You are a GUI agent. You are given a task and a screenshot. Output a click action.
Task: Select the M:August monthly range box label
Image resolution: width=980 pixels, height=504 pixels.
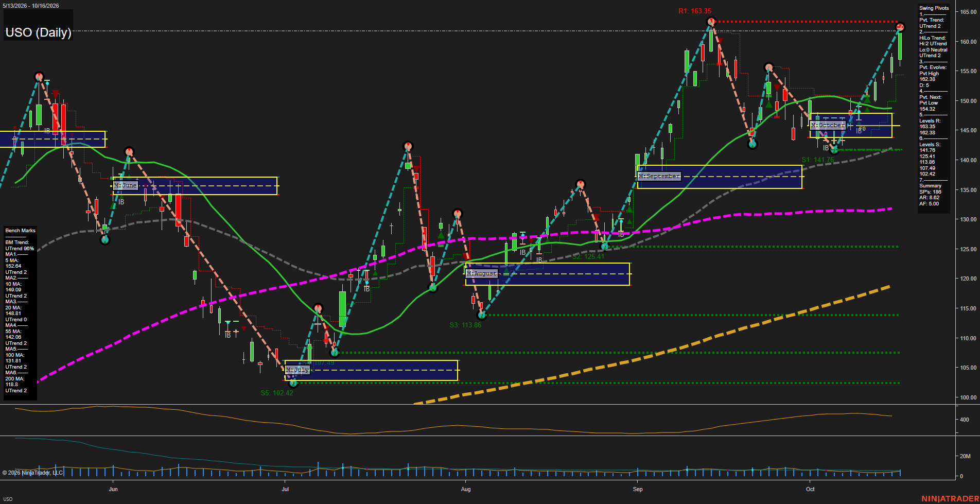pos(482,273)
